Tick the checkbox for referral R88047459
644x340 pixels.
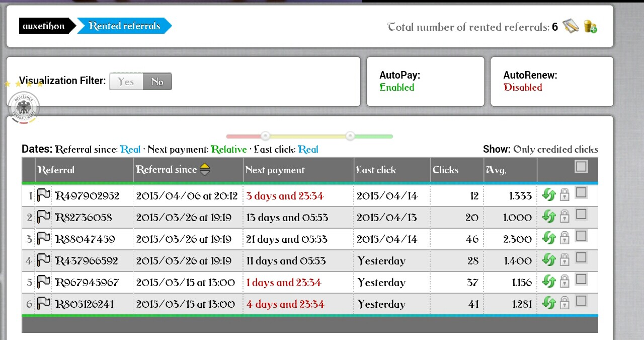[581, 236]
